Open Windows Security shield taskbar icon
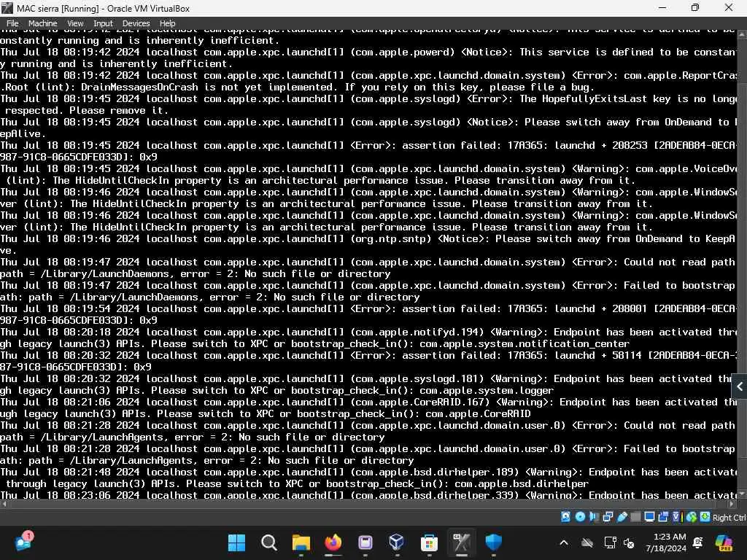Viewport: 747px width, 560px height. [x=493, y=542]
